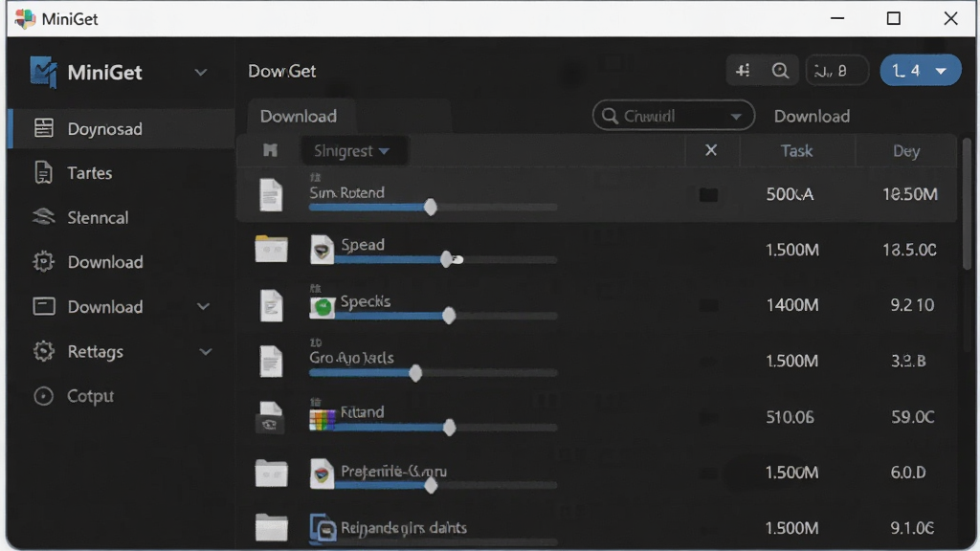Click the 500 value in Sım Rotend row
The width and height of the screenshot is (980, 551).
coord(790,194)
